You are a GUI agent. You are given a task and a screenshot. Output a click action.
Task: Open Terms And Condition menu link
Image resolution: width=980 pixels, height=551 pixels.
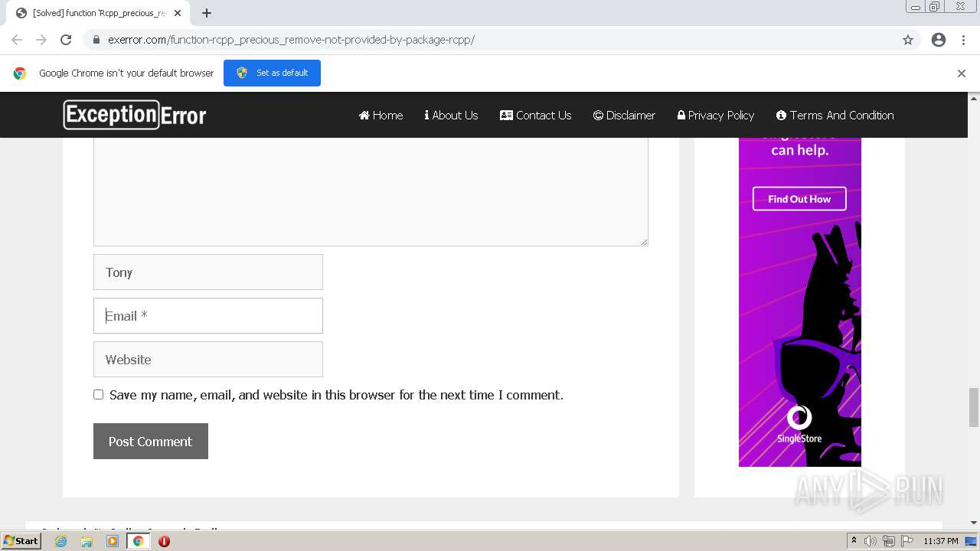click(835, 115)
